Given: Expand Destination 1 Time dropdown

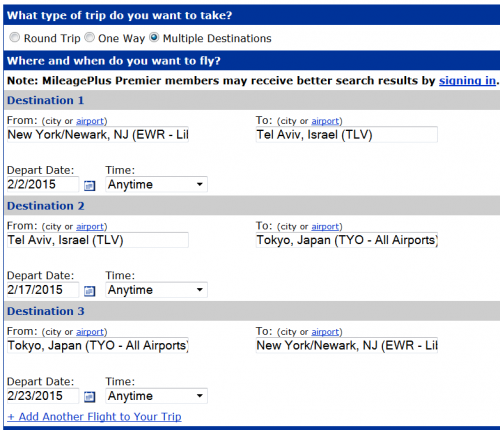Looking at the screenshot, I should [156, 184].
